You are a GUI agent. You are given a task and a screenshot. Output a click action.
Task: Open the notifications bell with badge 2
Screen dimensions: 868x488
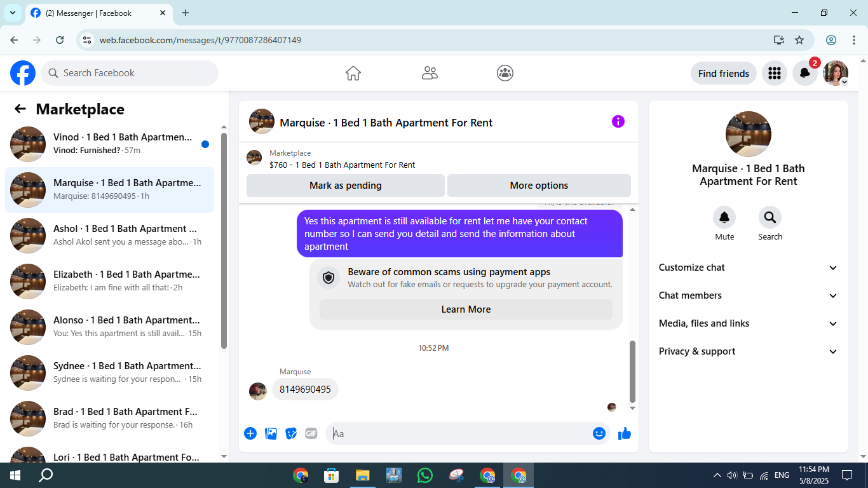(805, 73)
